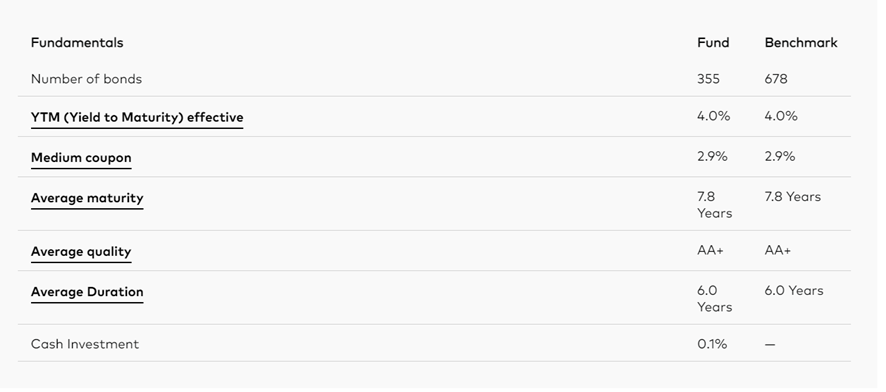Click the Medium coupon underlined term
The height and width of the screenshot is (392, 886).
pyautogui.click(x=81, y=158)
